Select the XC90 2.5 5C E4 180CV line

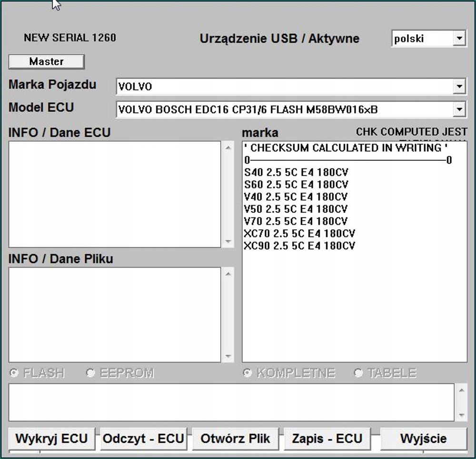pos(299,245)
